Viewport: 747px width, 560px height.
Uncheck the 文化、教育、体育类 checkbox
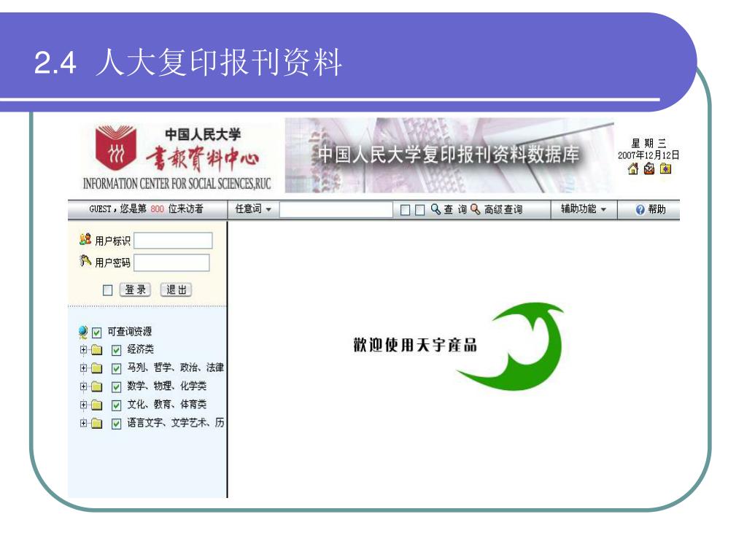[x=116, y=405]
